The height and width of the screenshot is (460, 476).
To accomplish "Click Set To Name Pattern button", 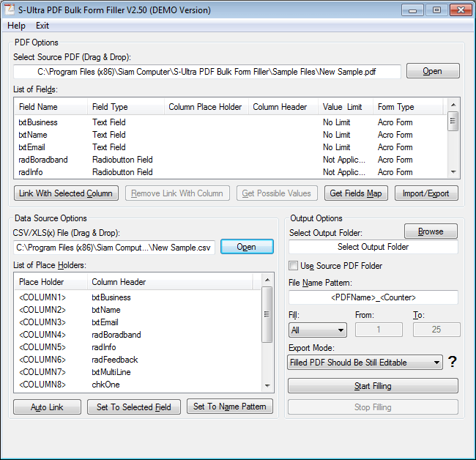I will (230, 407).
